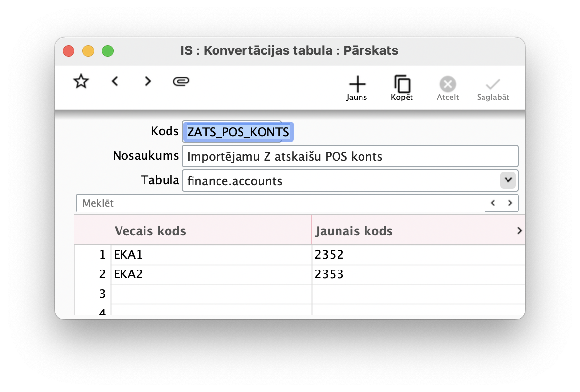The height and width of the screenshot is (392, 580).
Task: Jump to previous search match arrow
Action: click(x=493, y=203)
